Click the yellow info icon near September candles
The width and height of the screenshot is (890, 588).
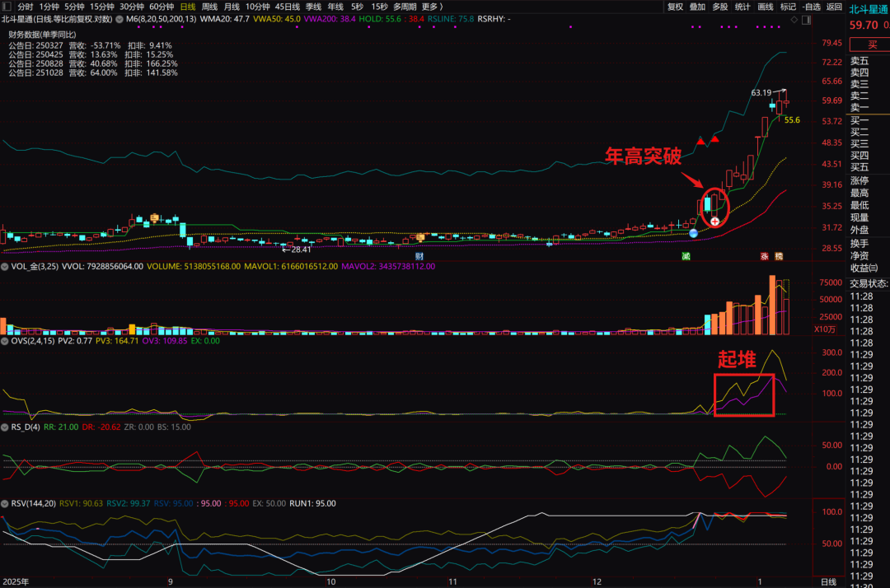coord(154,217)
